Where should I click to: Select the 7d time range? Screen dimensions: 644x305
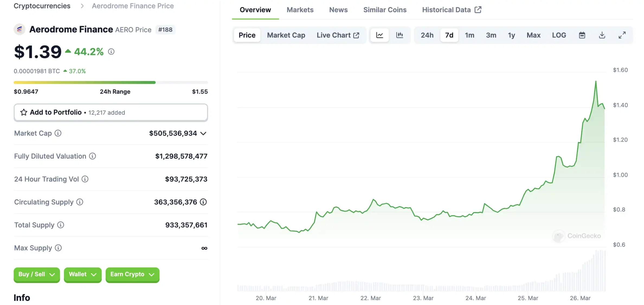click(449, 35)
